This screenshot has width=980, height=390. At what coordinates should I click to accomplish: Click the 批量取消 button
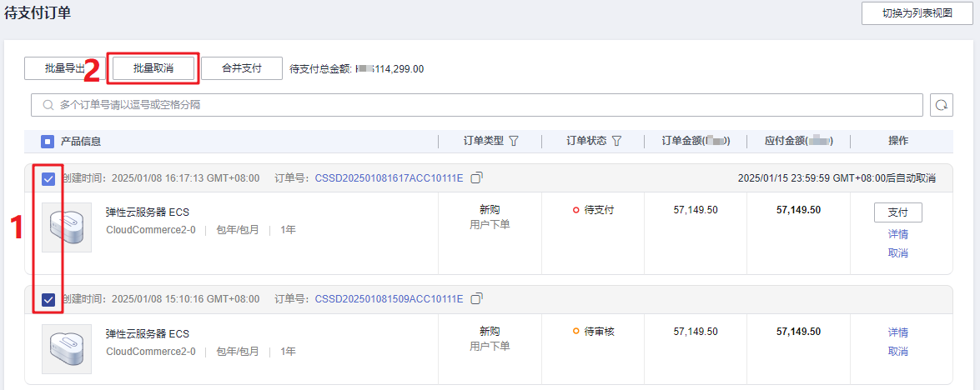point(153,68)
